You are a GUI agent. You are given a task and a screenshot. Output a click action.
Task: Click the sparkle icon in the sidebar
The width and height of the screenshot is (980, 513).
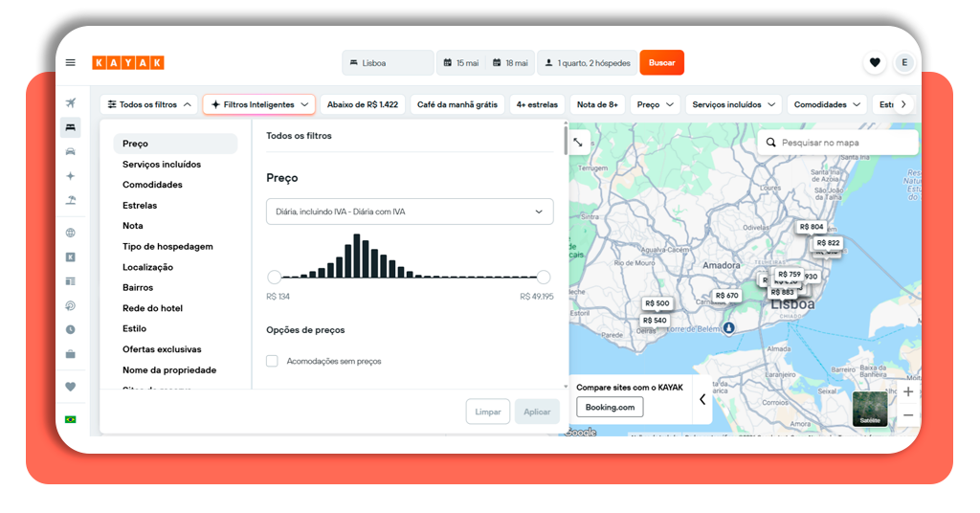pyautogui.click(x=71, y=176)
